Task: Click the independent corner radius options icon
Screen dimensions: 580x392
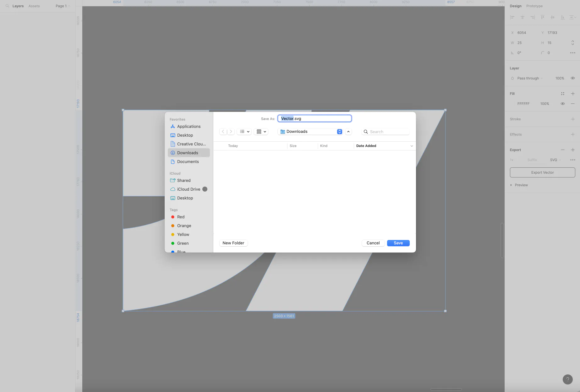Action: tap(572, 53)
